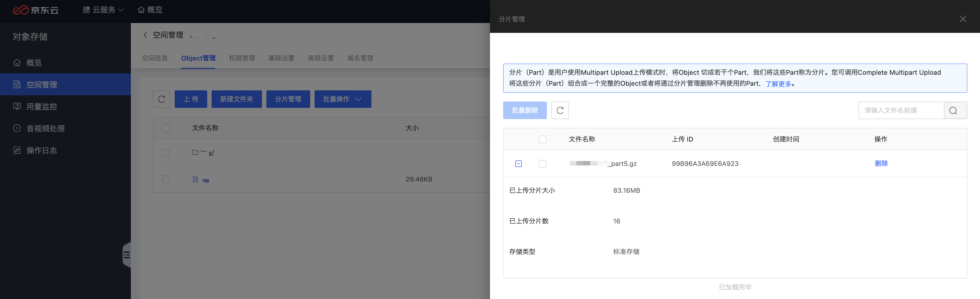Click 删除 for _part5.gz
The width and height of the screenshot is (980, 299).
[x=881, y=163]
